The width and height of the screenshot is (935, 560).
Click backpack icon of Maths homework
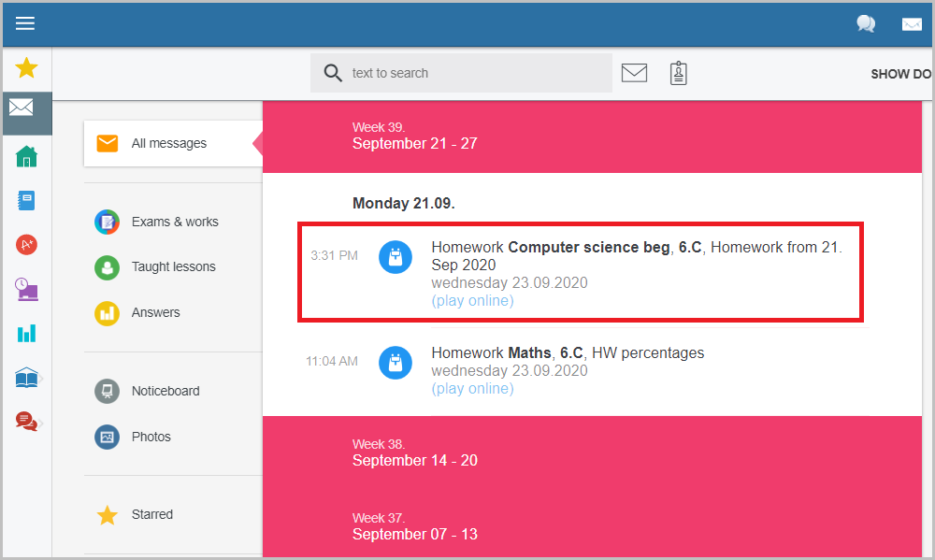396,363
